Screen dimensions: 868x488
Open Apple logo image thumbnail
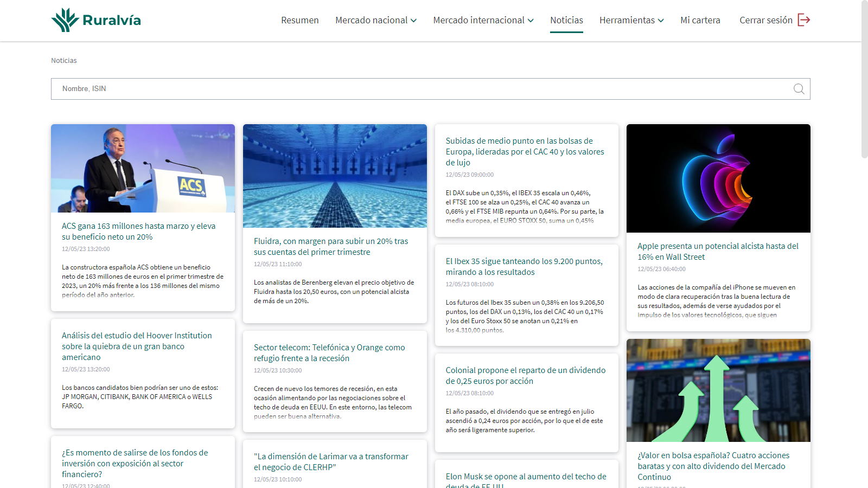point(718,178)
